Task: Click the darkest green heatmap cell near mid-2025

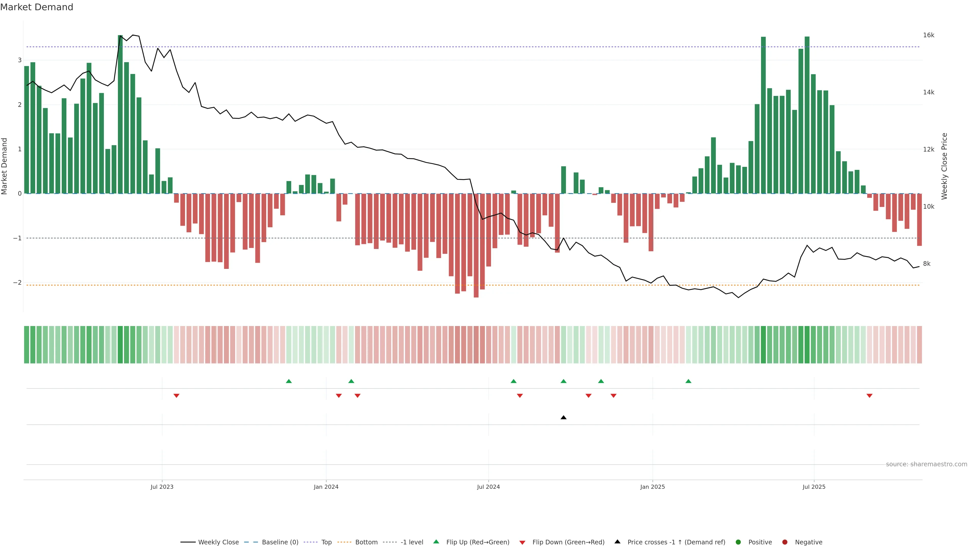Action: (807, 345)
